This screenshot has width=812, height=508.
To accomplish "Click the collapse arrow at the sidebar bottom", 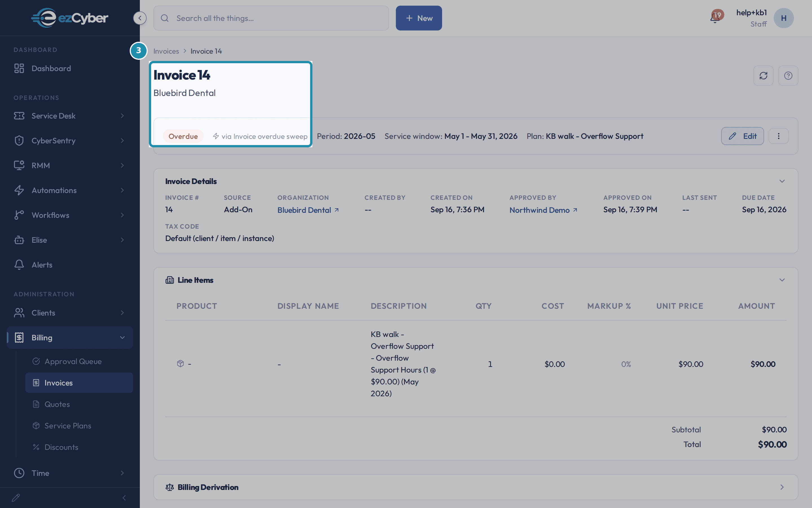I will tap(124, 498).
